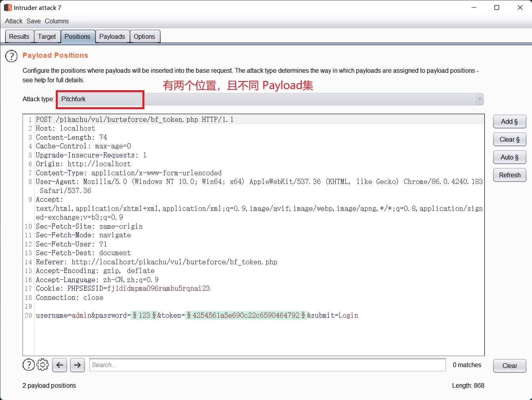Open the Save menu

tap(34, 21)
